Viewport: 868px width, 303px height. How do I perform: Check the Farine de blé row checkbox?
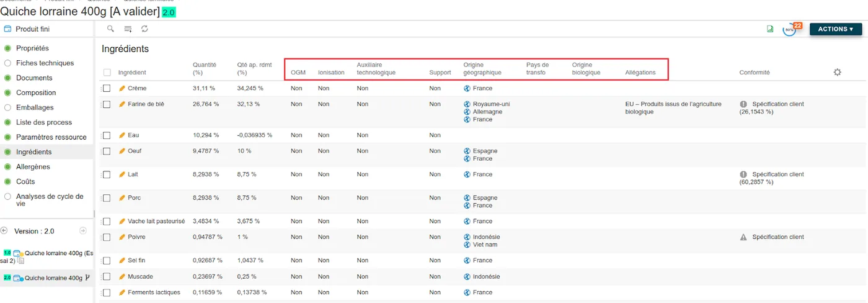click(x=107, y=104)
